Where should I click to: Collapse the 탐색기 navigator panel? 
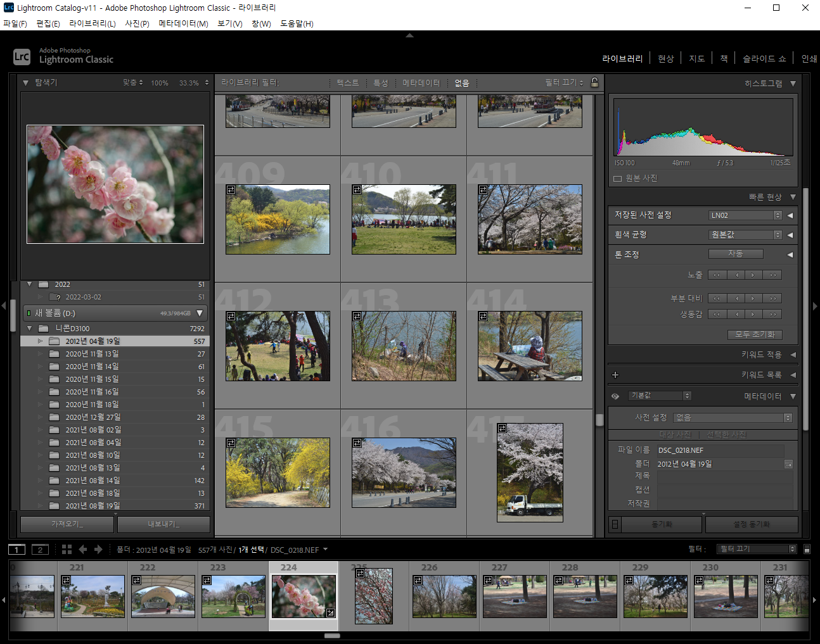point(25,83)
